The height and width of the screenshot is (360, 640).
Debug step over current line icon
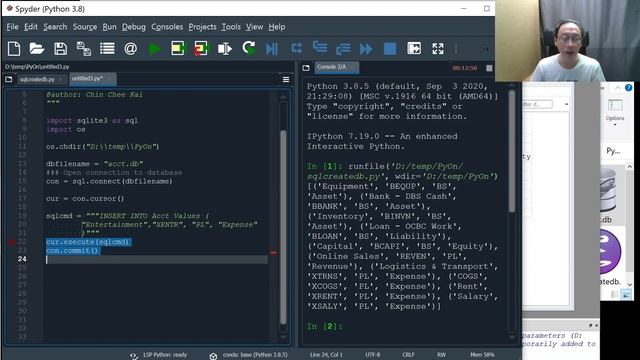click(x=297, y=49)
